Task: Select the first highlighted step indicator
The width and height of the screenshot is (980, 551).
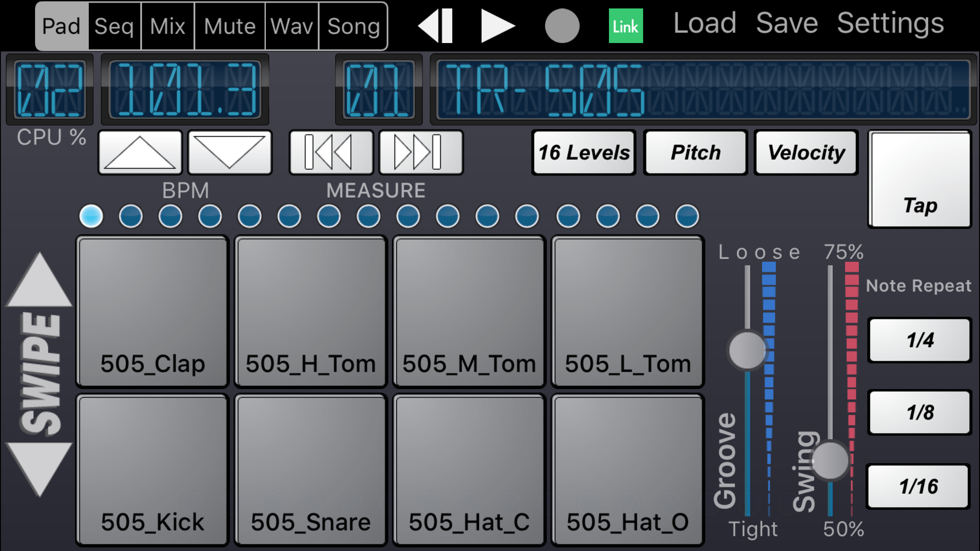Action: (x=91, y=216)
